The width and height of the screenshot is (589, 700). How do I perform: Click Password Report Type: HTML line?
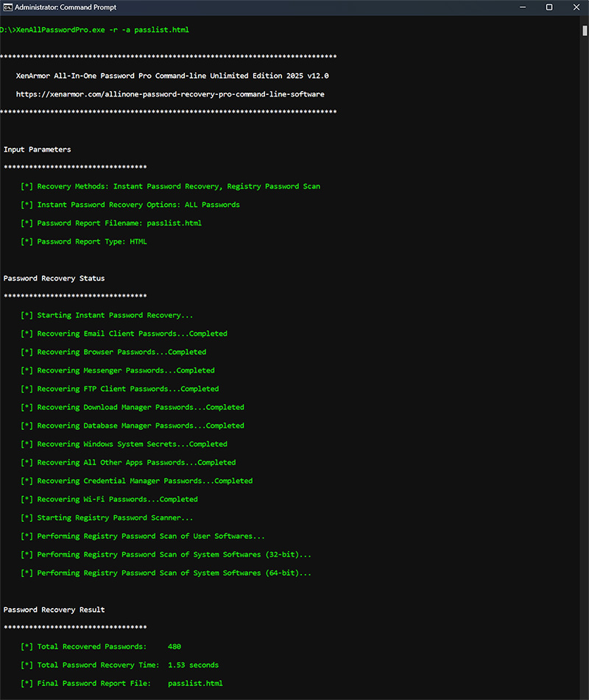(83, 241)
